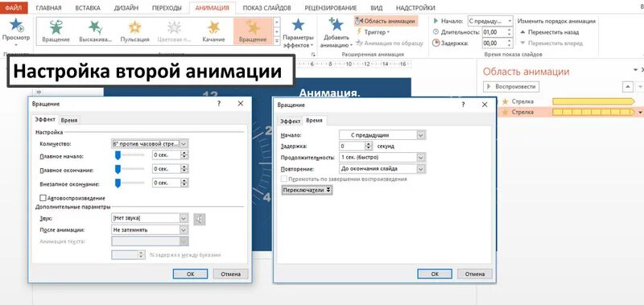This screenshot has height=305, width=644.
Task: Click the Переключатели button
Action: point(307,191)
